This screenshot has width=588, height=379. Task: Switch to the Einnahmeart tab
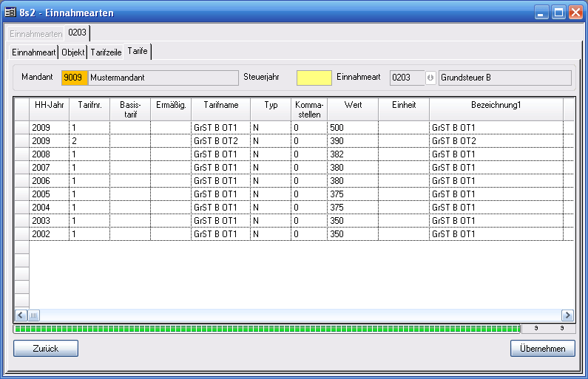(33, 52)
